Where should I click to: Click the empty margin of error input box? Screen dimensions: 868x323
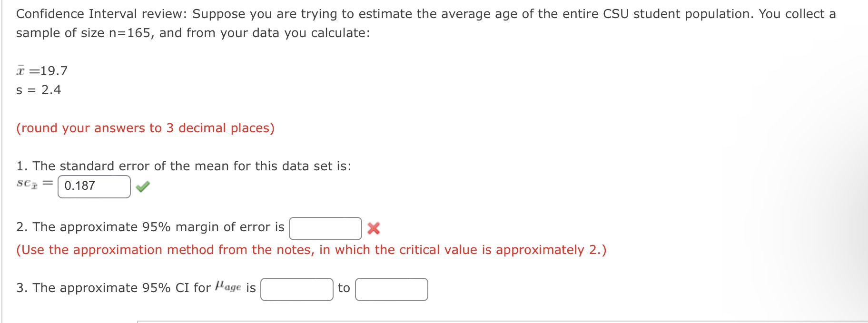pyautogui.click(x=325, y=227)
